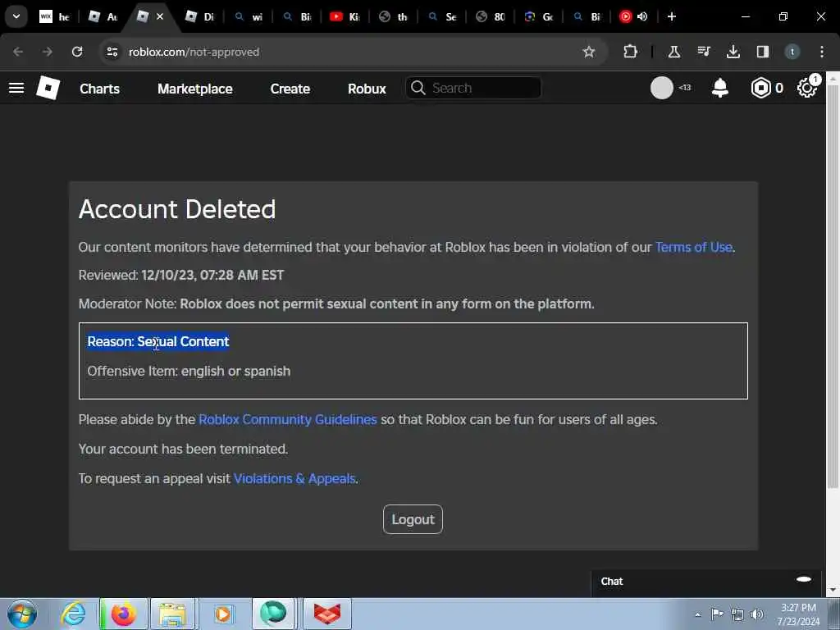The height and width of the screenshot is (630, 840).
Task: Open the Extensions puzzle icon
Action: point(631,52)
